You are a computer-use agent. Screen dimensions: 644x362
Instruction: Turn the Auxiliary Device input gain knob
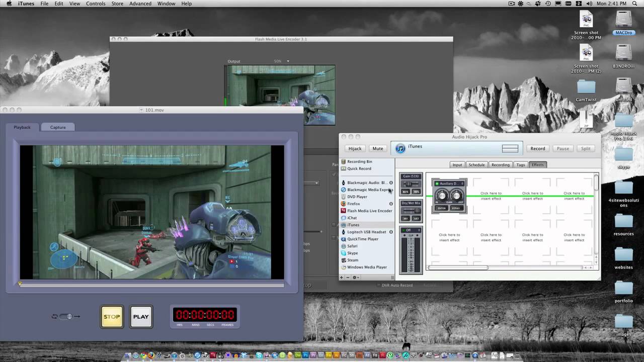442,196
